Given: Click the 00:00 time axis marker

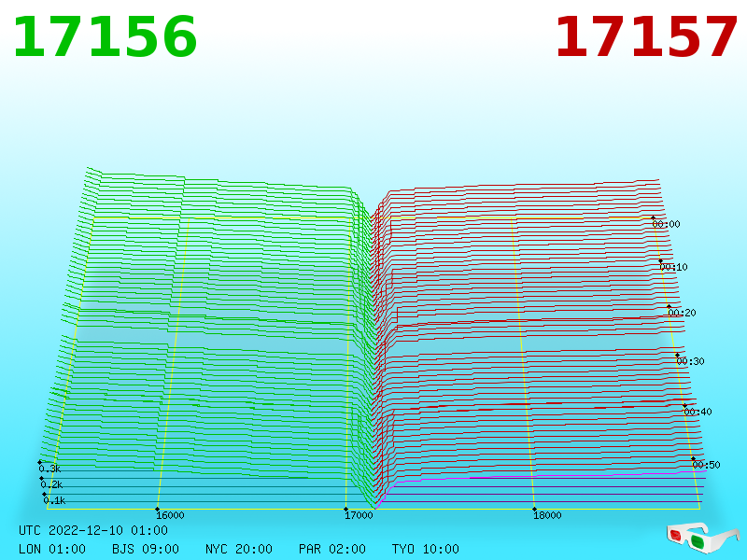Looking at the screenshot, I should 666,224.
